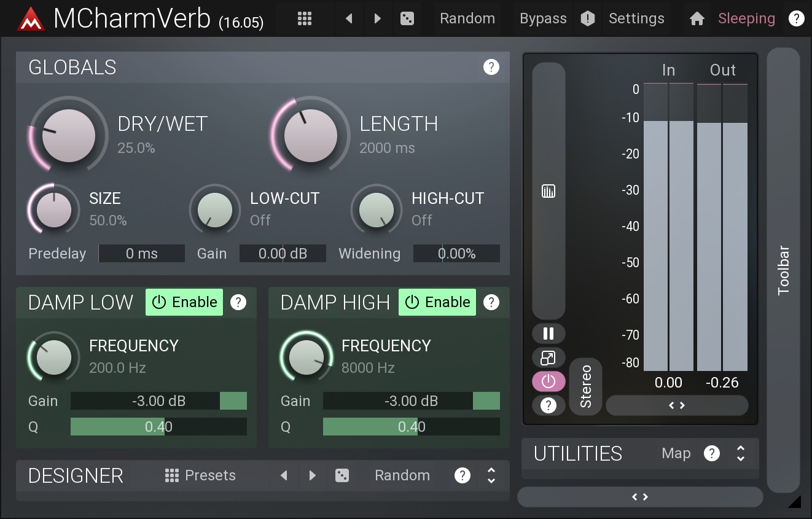Click the top bar dice randomize icon
Viewport: 812px width, 519px height.
click(407, 18)
